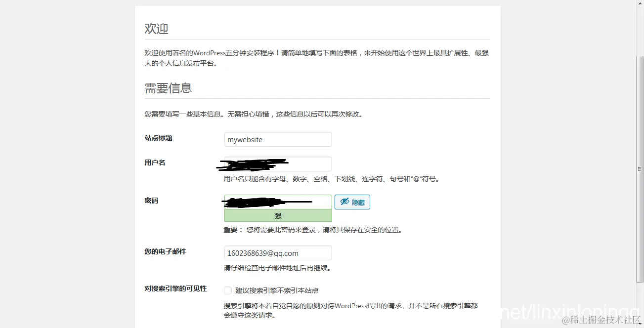Click the 密码 label
644x328 pixels.
152,201
